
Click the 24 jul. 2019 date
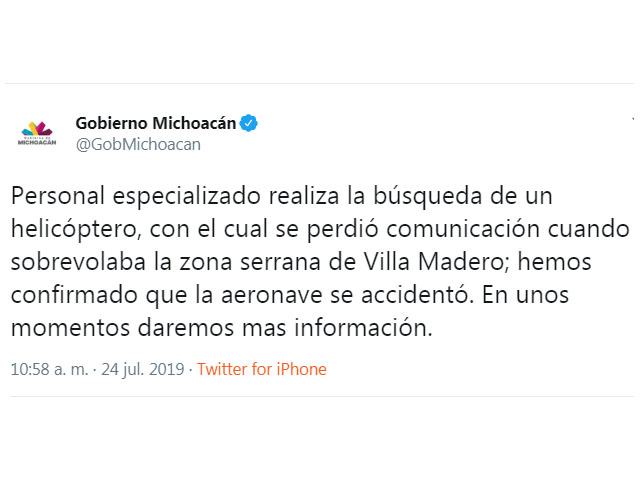(x=143, y=369)
